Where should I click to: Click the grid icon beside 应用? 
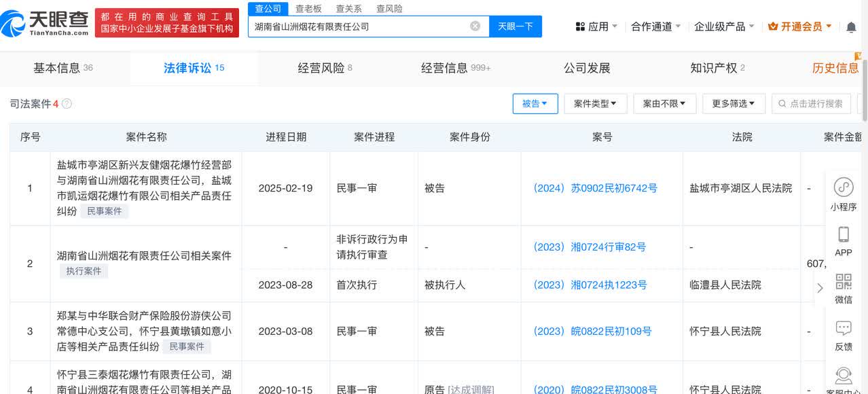tap(580, 26)
